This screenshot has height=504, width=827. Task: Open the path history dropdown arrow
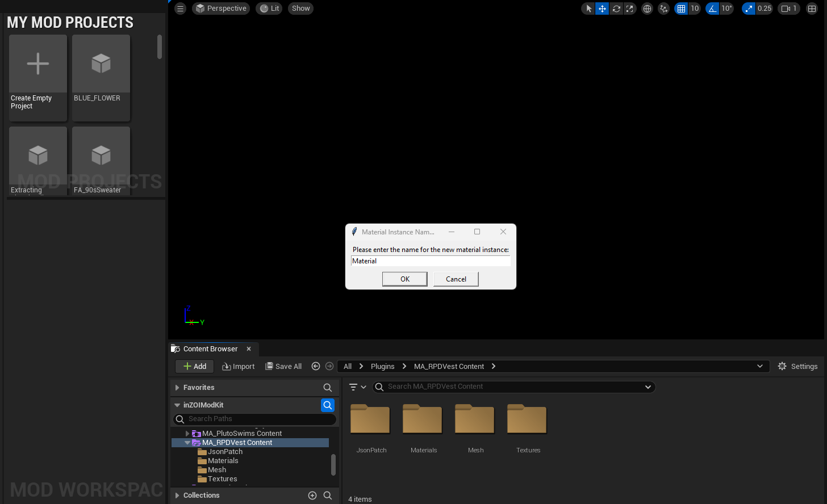tap(760, 366)
